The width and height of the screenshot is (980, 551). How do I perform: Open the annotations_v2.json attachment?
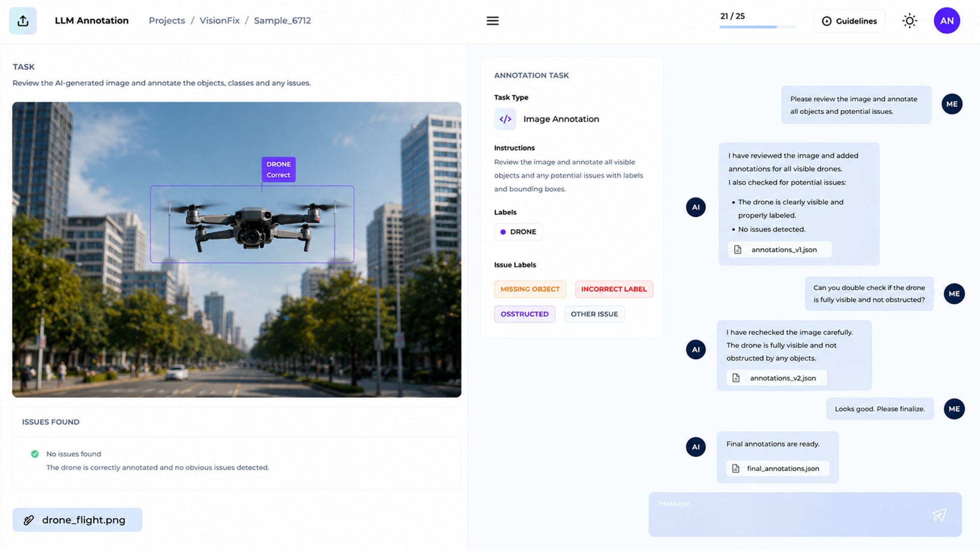click(776, 378)
